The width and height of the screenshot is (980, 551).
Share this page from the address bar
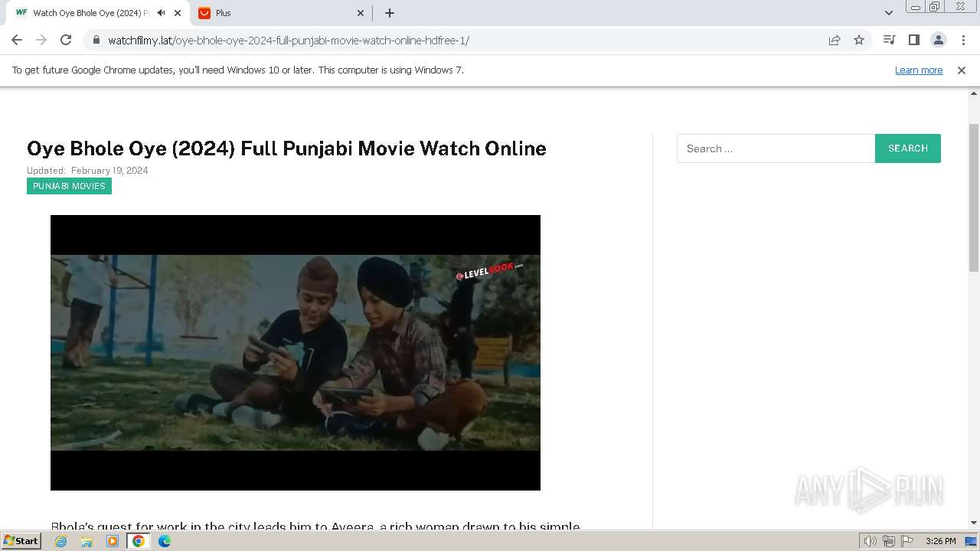click(835, 40)
